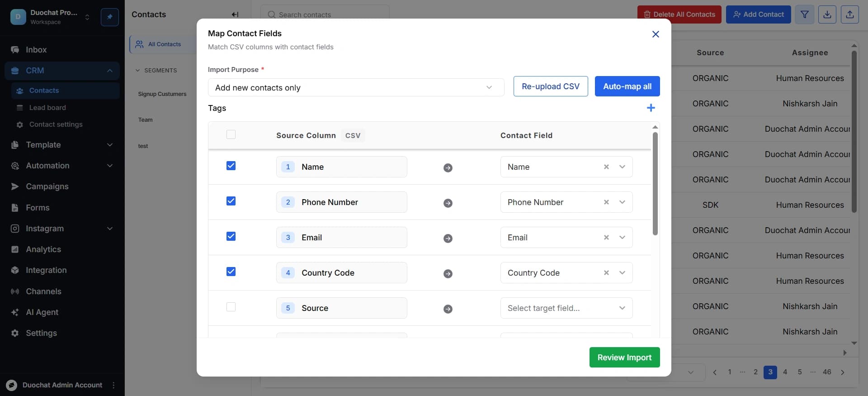Screen dimensions: 868x396
Task: Open Settings in the sidebar
Action: click(62, 333)
